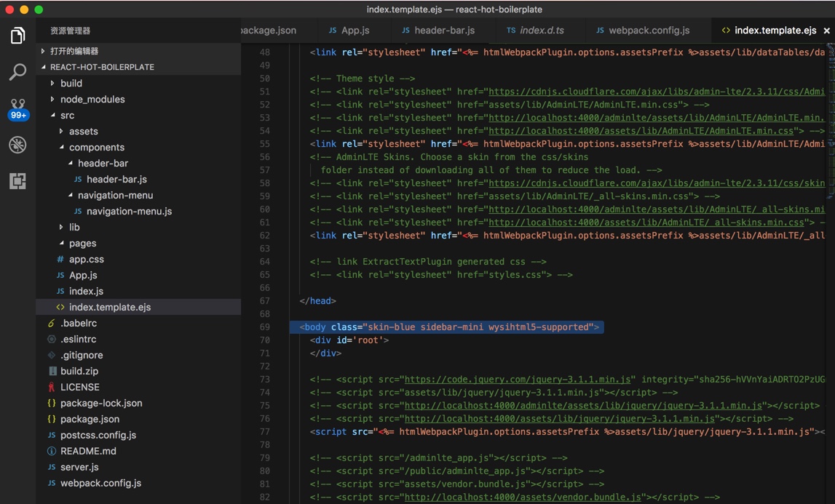This screenshot has width=835, height=504.
Task: Expand the node_modules folder
Action: pos(92,99)
